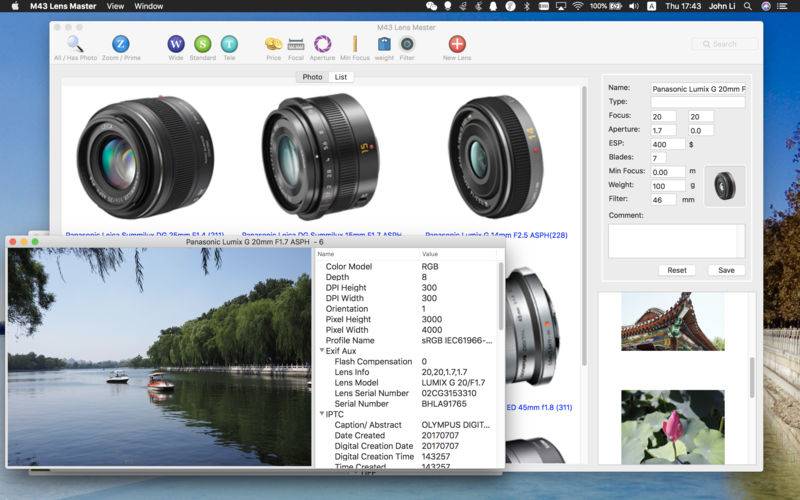Viewport: 800px width, 500px height.
Task: Click the first Focus value field
Action: 663,116
